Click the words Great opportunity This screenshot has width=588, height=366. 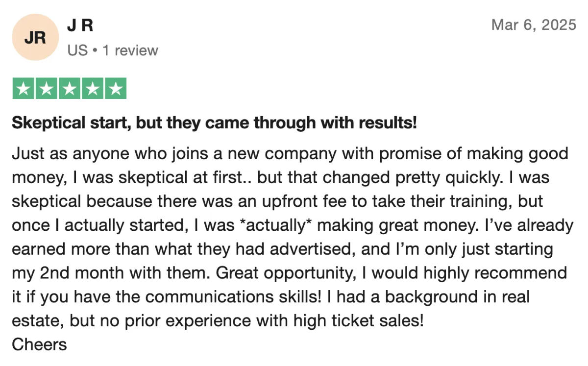tap(285, 273)
